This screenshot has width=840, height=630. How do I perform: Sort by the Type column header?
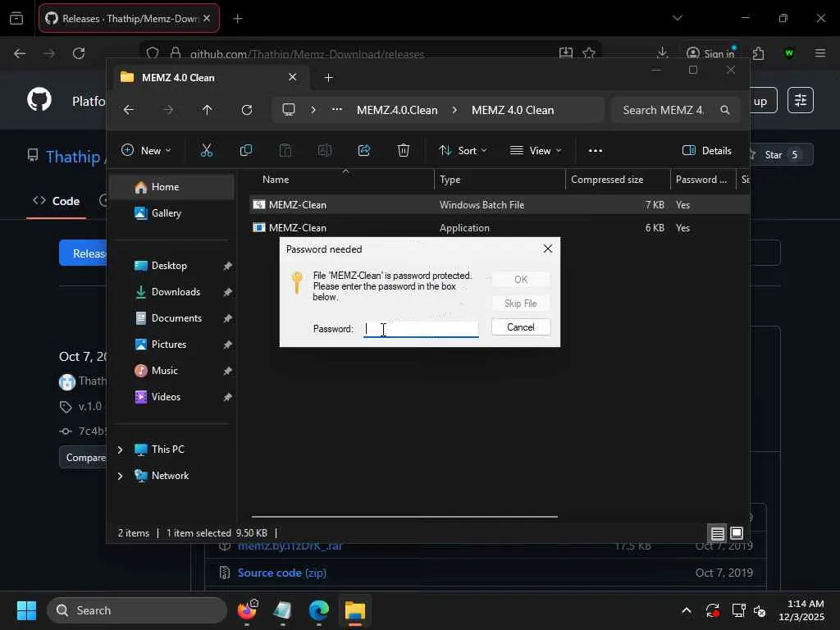point(500,180)
